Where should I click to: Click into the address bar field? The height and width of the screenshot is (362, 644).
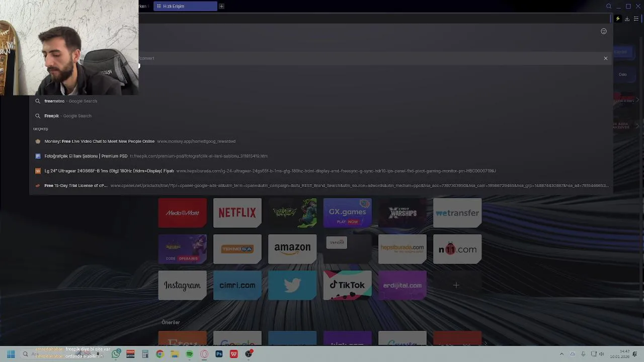[375, 19]
